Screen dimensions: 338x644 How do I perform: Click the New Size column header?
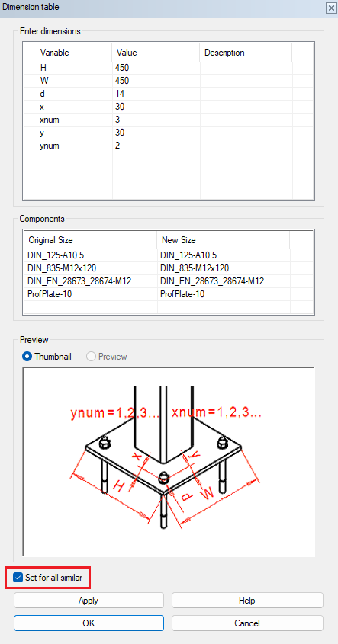(224, 240)
